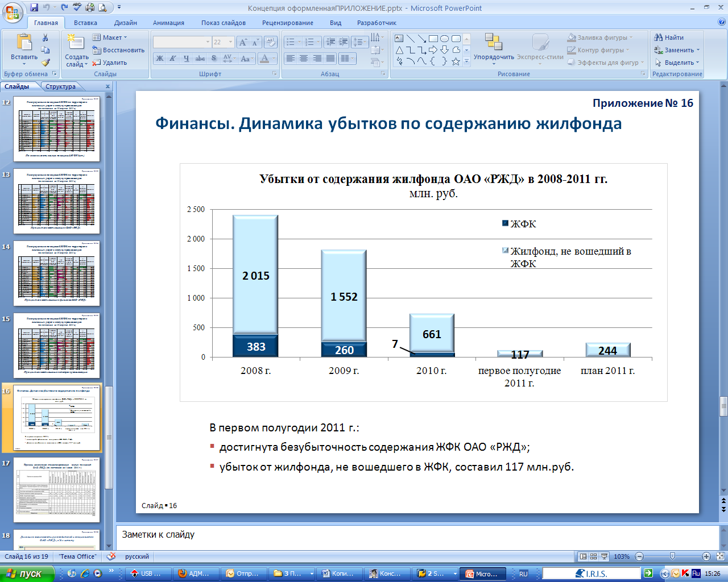
Task: Click Создать слайд new slide button
Action: click(x=76, y=50)
